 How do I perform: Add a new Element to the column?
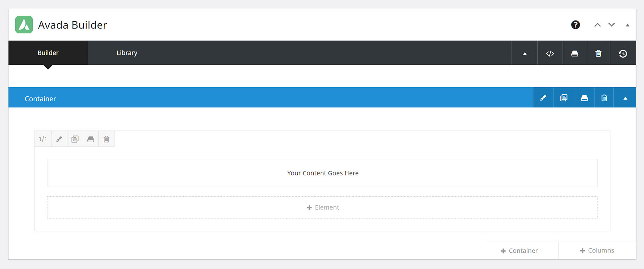[322, 207]
